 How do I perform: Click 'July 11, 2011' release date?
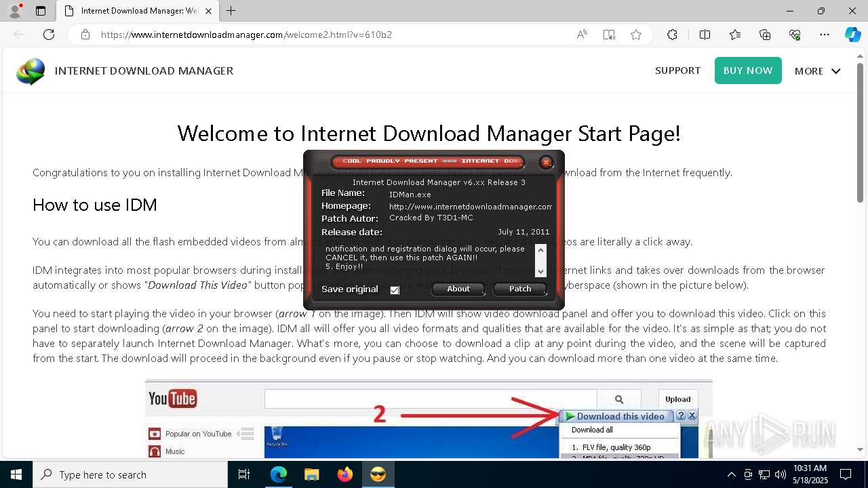[x=524, y=232]
